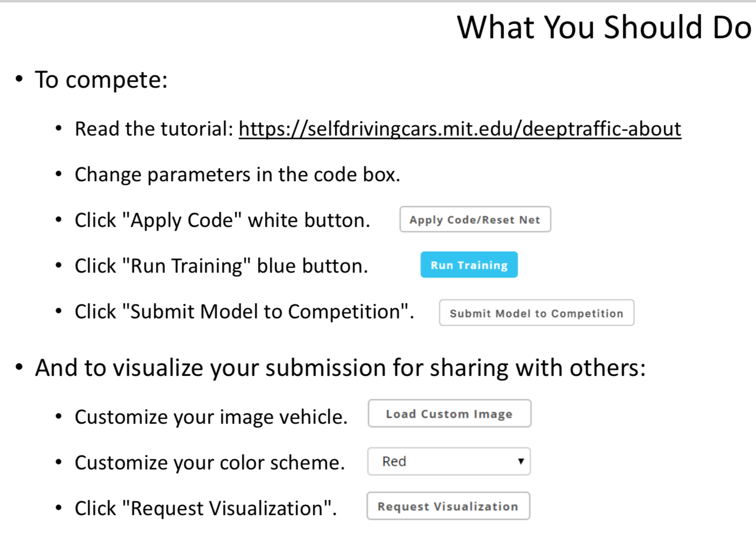The image size is (756, 550).
Task: Click the "Change parameters in the code box" line
Action: (x=237, y=175)
